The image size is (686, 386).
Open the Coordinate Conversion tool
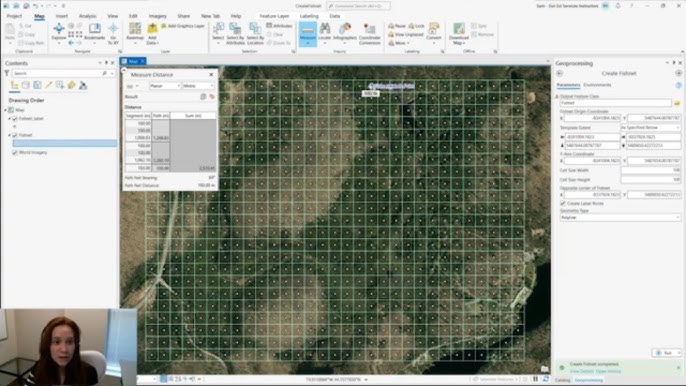pyautogui.click(x=369, y=34)
